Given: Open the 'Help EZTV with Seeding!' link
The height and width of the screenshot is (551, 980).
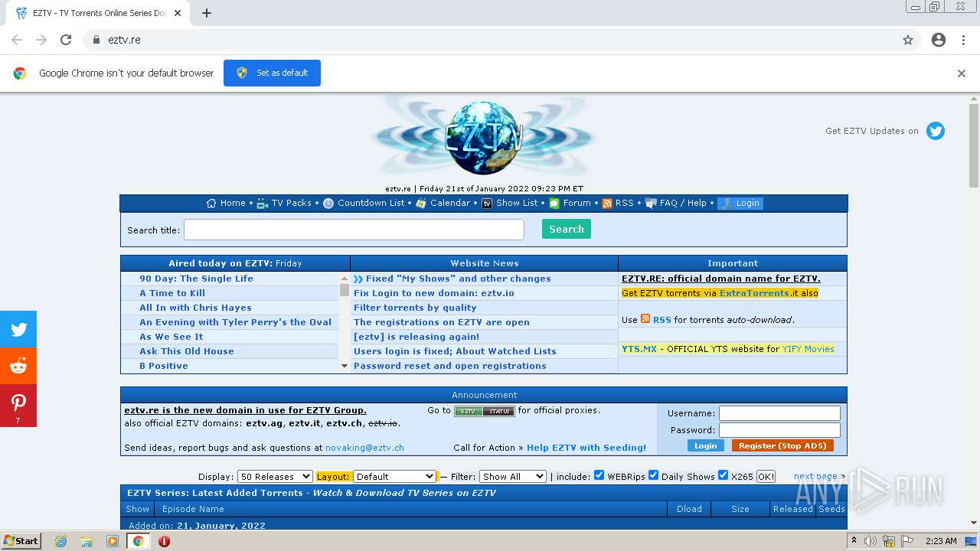Looking at the screenshot, I should [586, 448].
